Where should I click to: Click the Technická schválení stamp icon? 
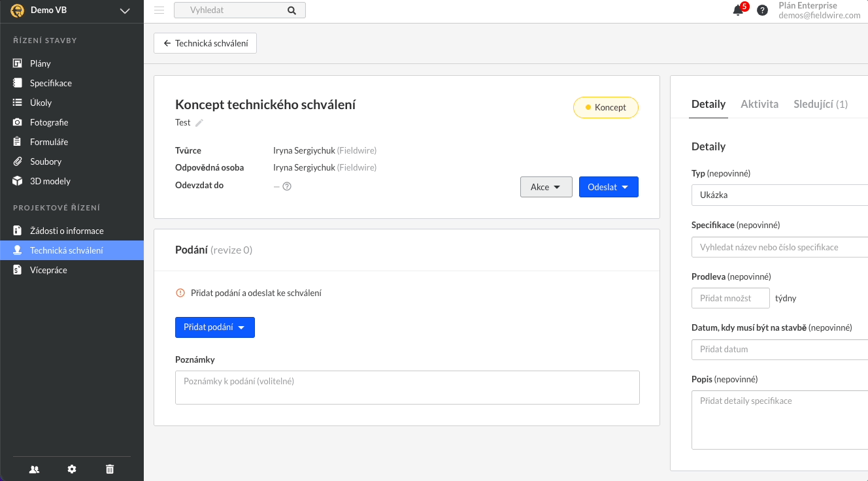[18, 250]
